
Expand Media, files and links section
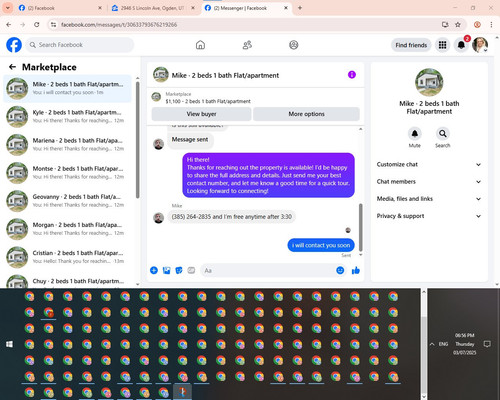(x=429, y=199)
